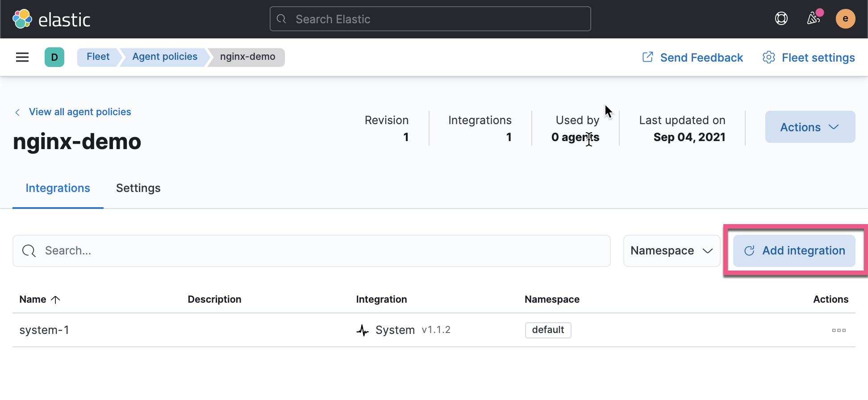Screen dimensions: 868x400
Task: Click the Sep 04, 2021 last updated date
Action: (689, 137)
